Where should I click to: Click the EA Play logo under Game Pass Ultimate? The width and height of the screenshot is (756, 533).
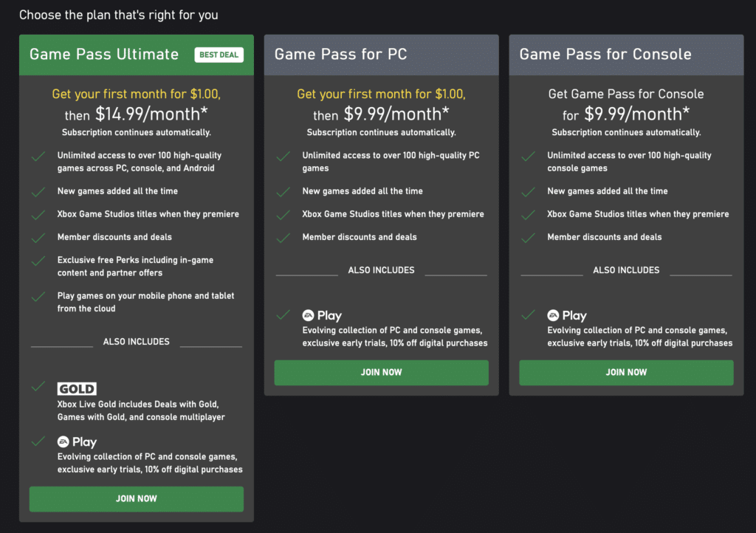pyautogui.click(x=77, y=441)
